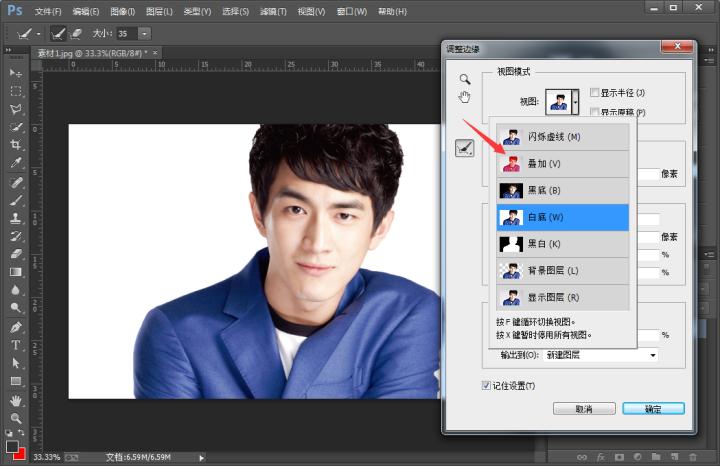Image resolution: width=720 pixels, height=466 pixels.
Task: Select the Pen tool
Action: (x=16, y=327)
